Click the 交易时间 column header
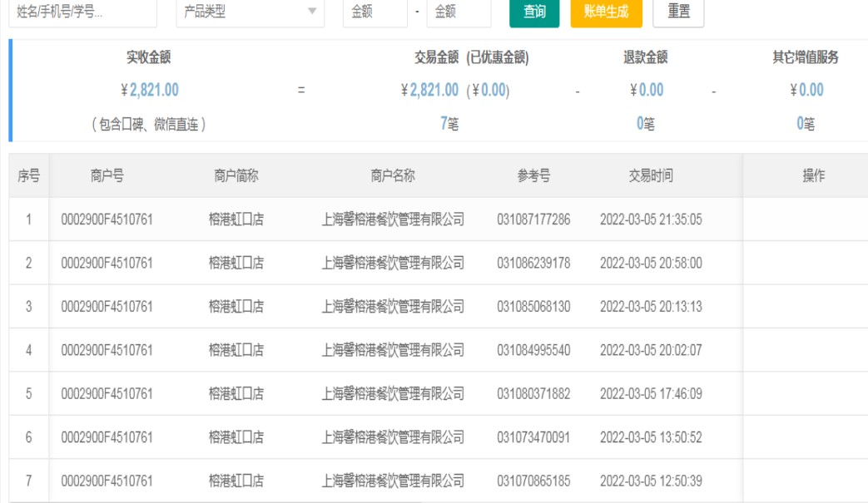The image size is (868, 503). [x=651, y=175]
